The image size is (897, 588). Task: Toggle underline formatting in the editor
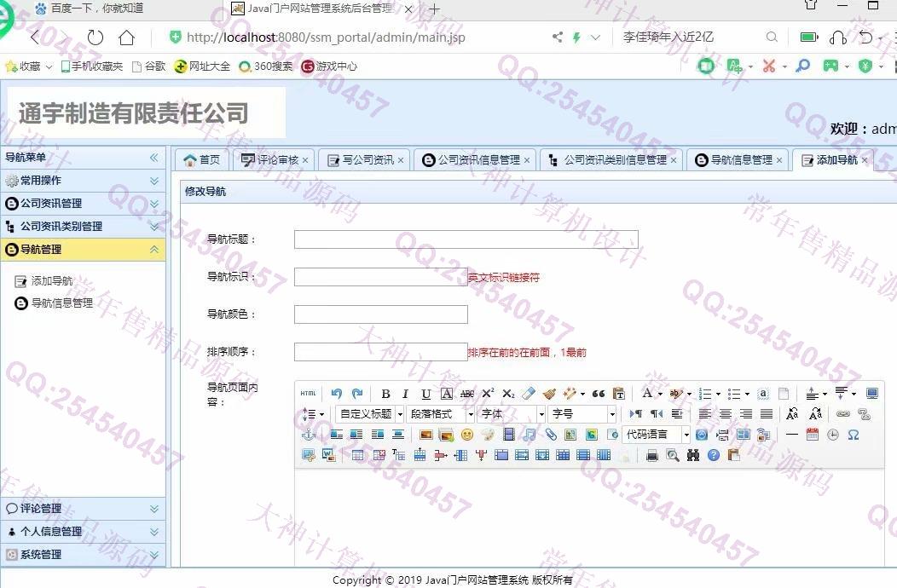(425, 394)
